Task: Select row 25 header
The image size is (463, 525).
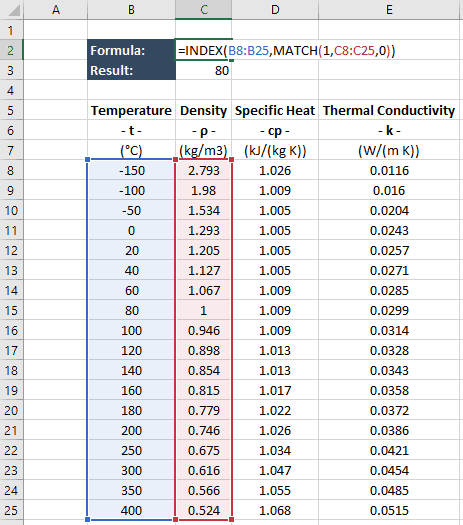Action: coord(11,510)
